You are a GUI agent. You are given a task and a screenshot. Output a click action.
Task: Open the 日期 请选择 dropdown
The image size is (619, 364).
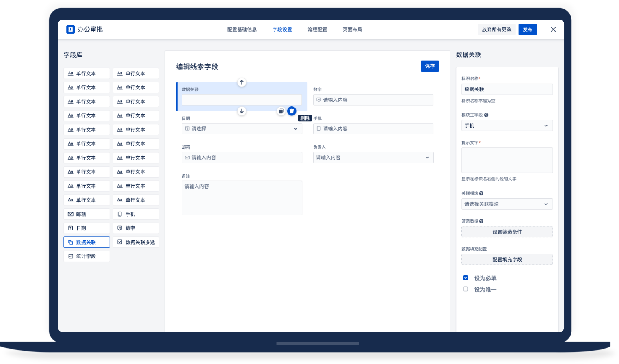[242, 129]
